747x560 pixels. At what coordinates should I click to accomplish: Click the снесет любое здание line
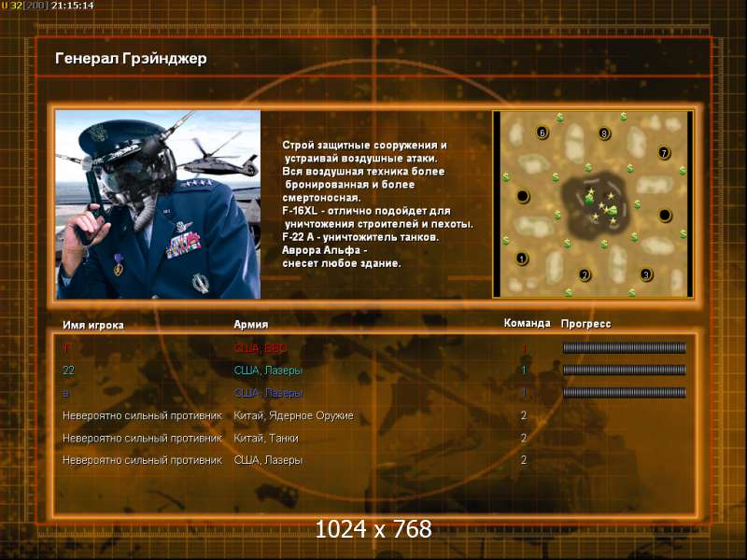click(342, 263)
